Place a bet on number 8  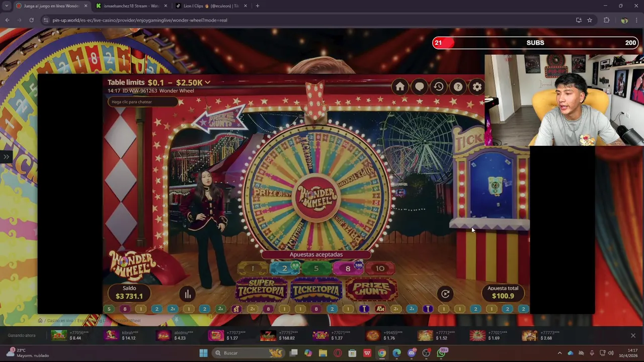(x=348, y=268)
